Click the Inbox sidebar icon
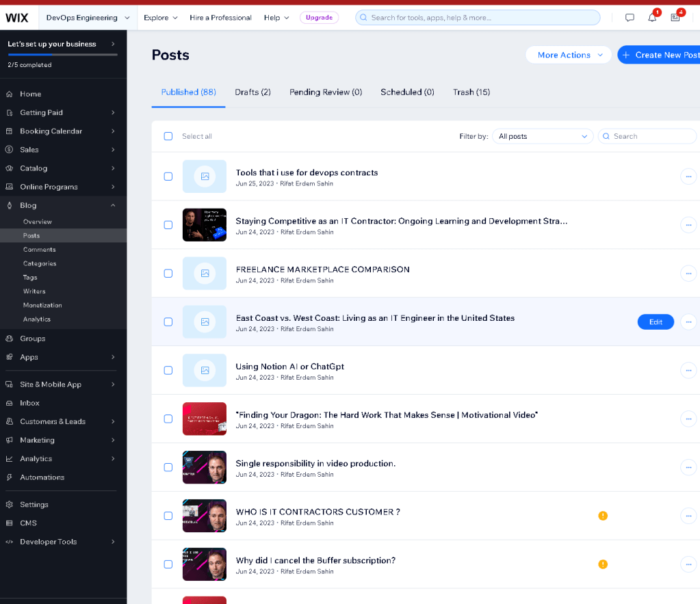Viewport: 700px width, 604px height. point(10,403)
